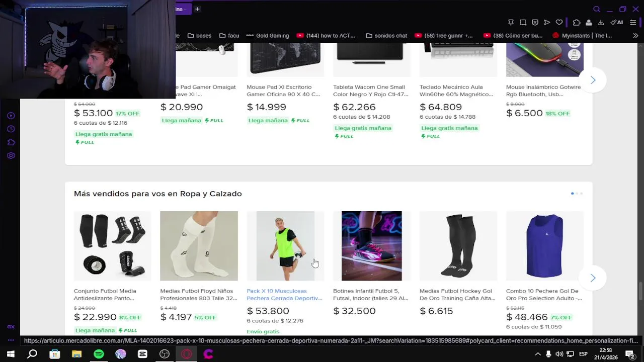Open the AI assistant button in toolbar
The image size is (644, 362).
pos(617,22)
